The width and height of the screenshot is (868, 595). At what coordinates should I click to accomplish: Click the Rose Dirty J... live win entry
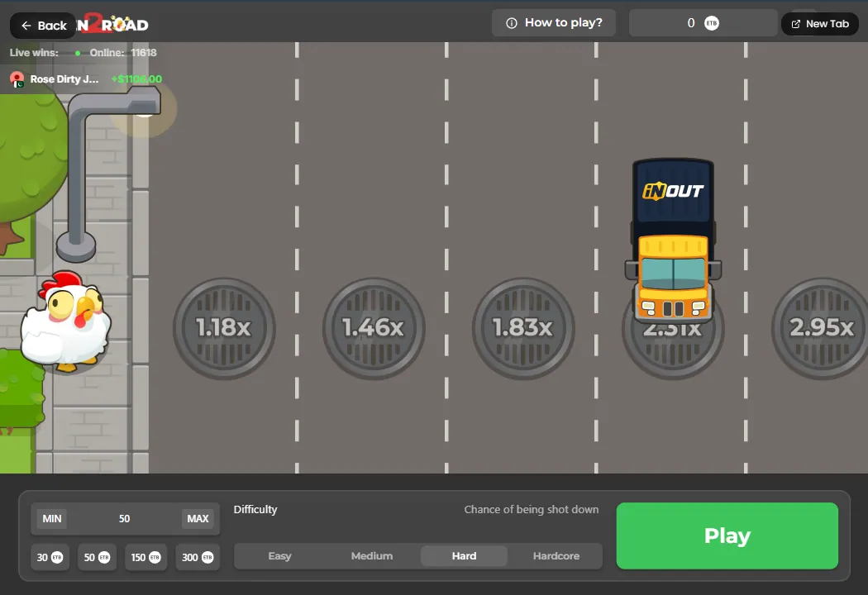(86, 79)
